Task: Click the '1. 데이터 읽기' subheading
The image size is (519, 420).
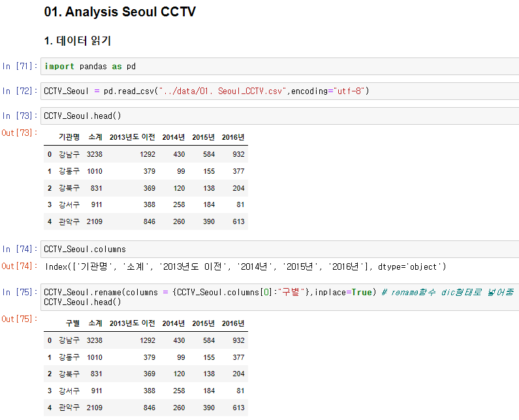Action: [78, 40]
